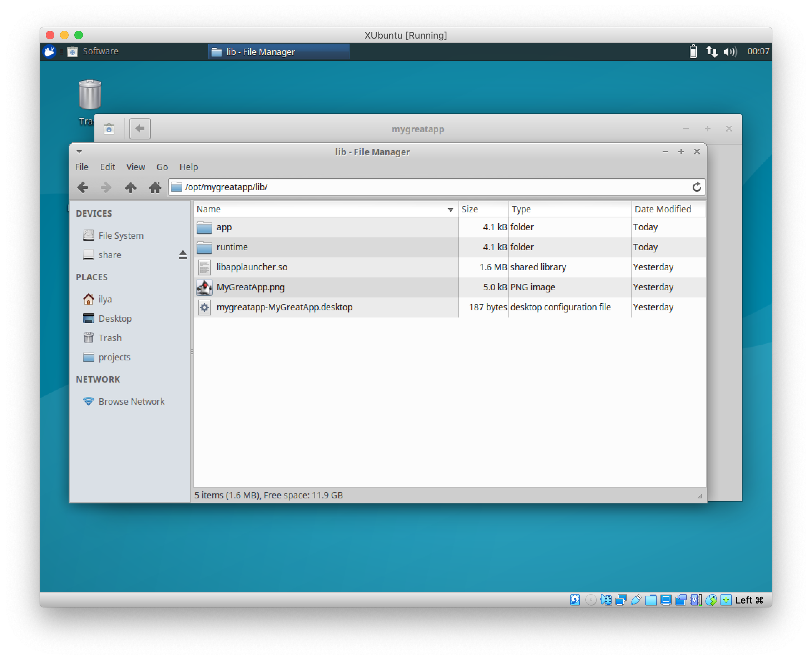Go back using the toolbar back arrow
Image resolution: width=812 pixels, height=660 pixels.
pos(83,187)
